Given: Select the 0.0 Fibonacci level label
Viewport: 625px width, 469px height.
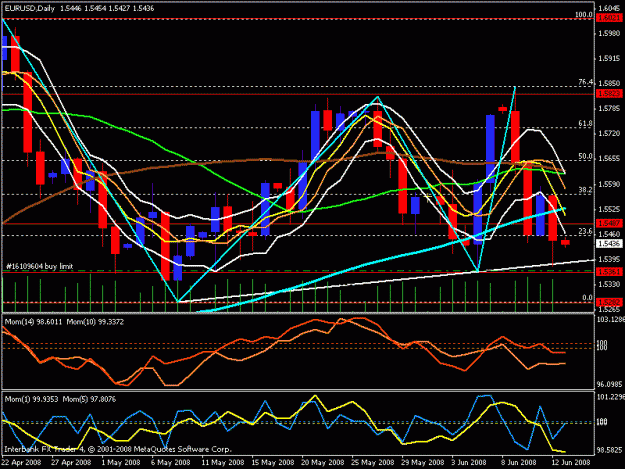Looking at the screenshot, I should click(588, 298).
